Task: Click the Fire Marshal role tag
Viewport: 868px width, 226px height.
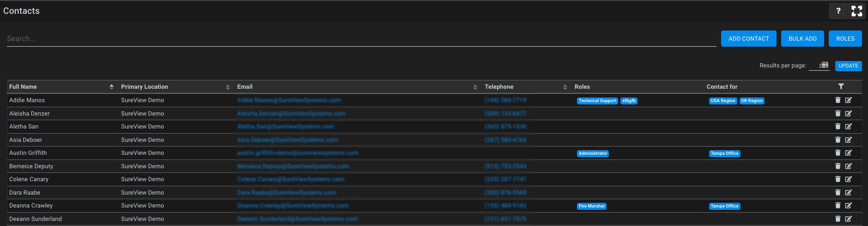Action: click(592, 206)
